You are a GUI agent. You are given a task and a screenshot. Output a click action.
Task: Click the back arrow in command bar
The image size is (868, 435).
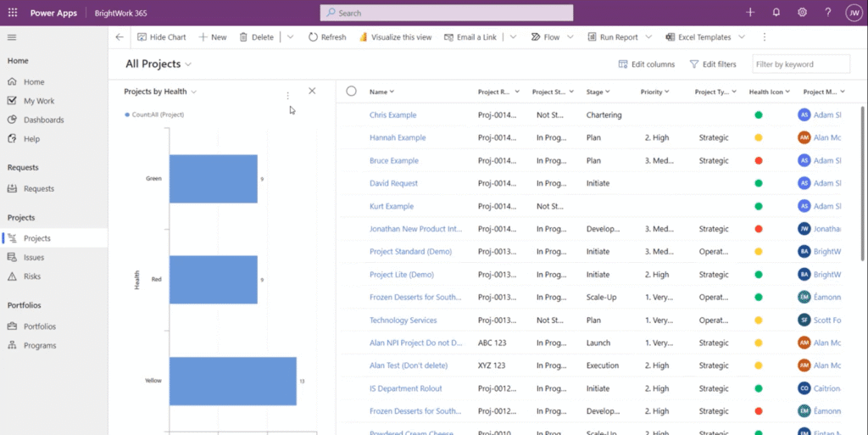(x=120, y=37)
